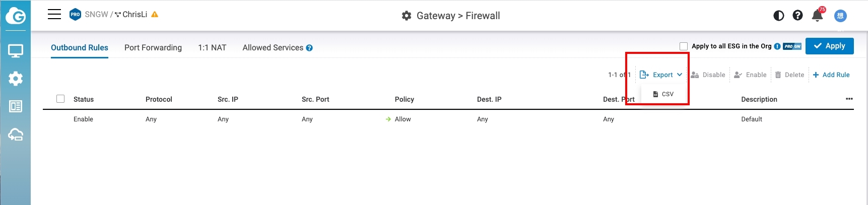The image size is (868, 205).
Task: Click the blue Apply button
Action: point(829,46)
